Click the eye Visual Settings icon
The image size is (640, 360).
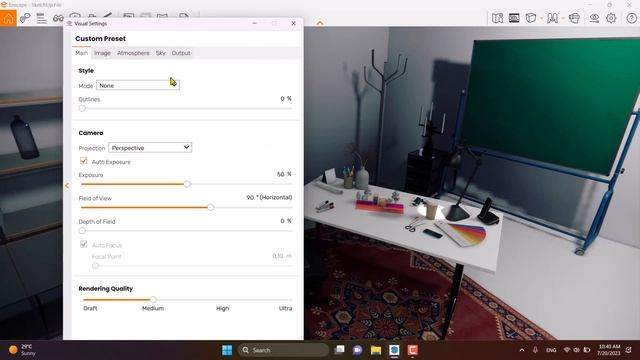click(x=594, y=18)
